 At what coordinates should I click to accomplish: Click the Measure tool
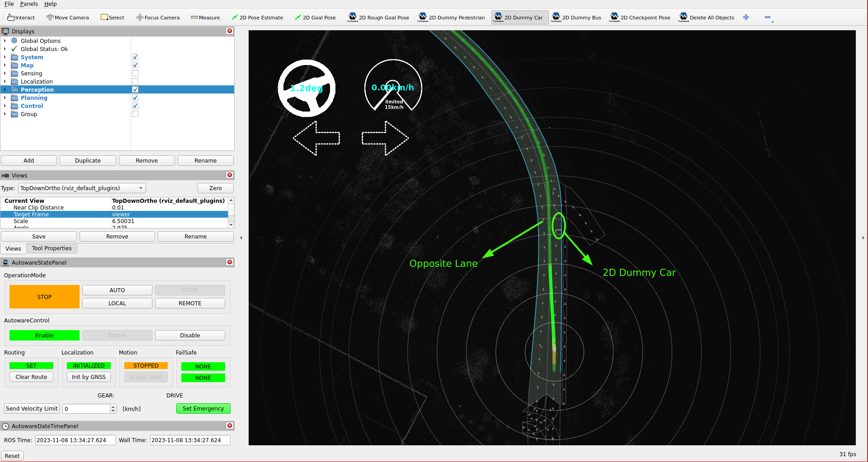(x=205, y=18)
